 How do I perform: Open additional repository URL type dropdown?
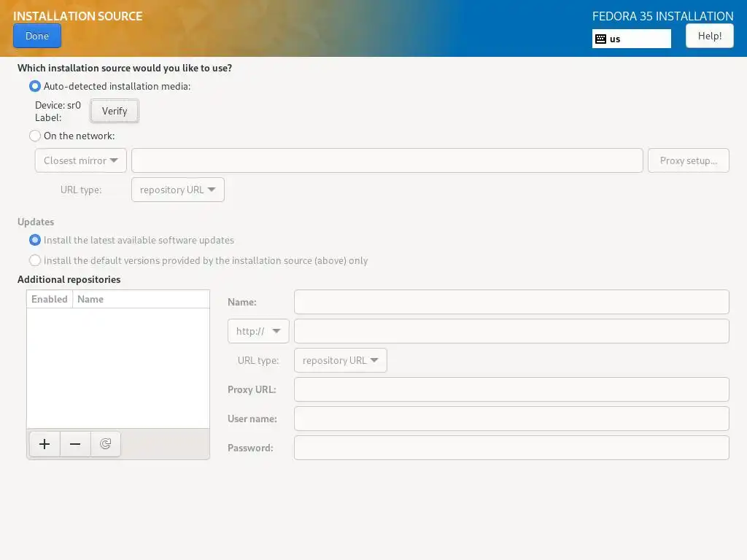click(x=341, y=360)
